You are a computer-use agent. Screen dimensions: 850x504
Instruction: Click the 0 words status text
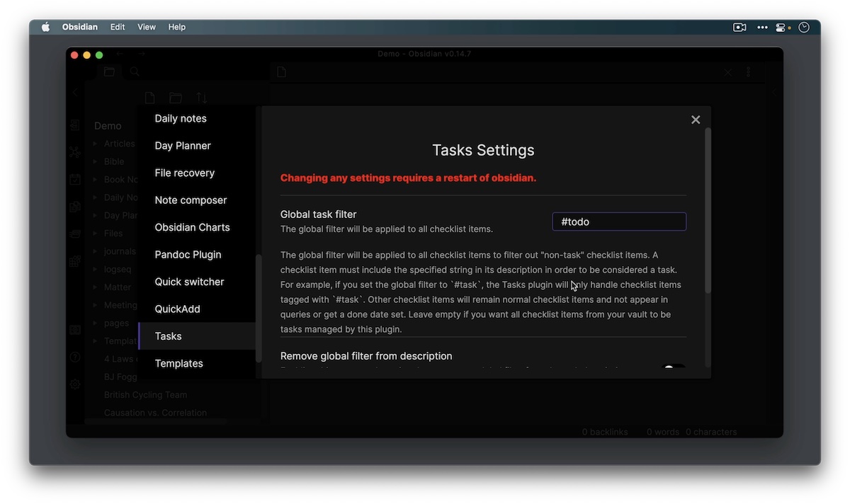tap(663, 432)
